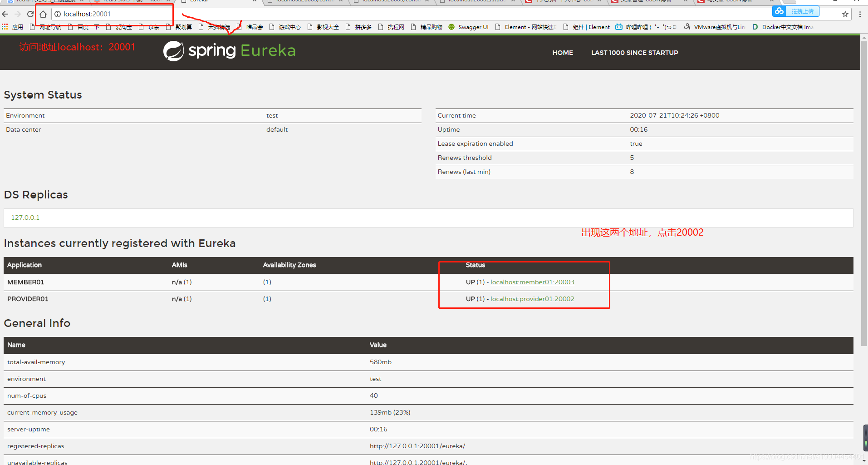Open the 天猫精选 bookmark
Image resolution: width=868 pixels, height=465 pixels.
[x=214, y=27]
